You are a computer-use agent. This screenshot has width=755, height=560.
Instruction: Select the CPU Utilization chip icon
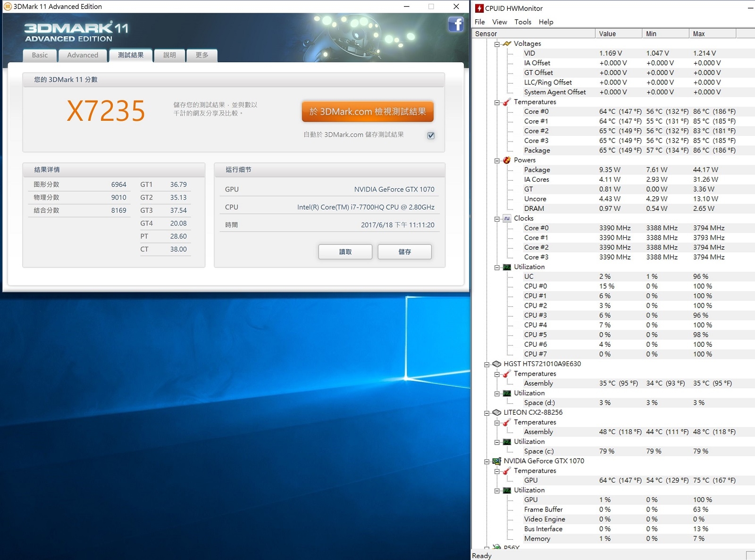tap(507, 267)
